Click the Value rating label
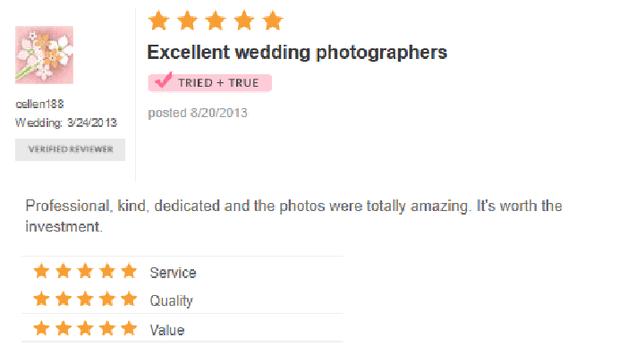Viewport: 644px width, 355px height. click(x=167, y=330)
